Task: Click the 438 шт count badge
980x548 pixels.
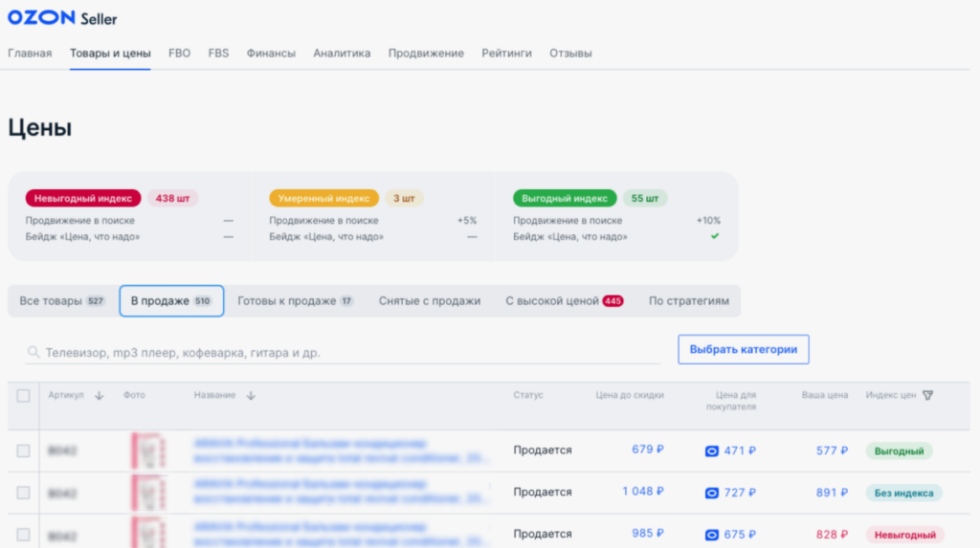Action: click(x=172, y=198)
